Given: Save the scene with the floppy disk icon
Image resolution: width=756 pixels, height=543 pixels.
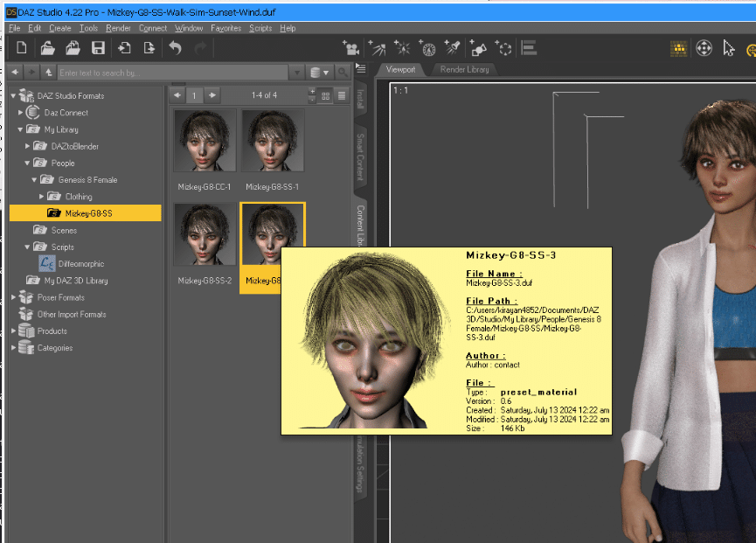Looking at the screenshot, I should point(99,48).
